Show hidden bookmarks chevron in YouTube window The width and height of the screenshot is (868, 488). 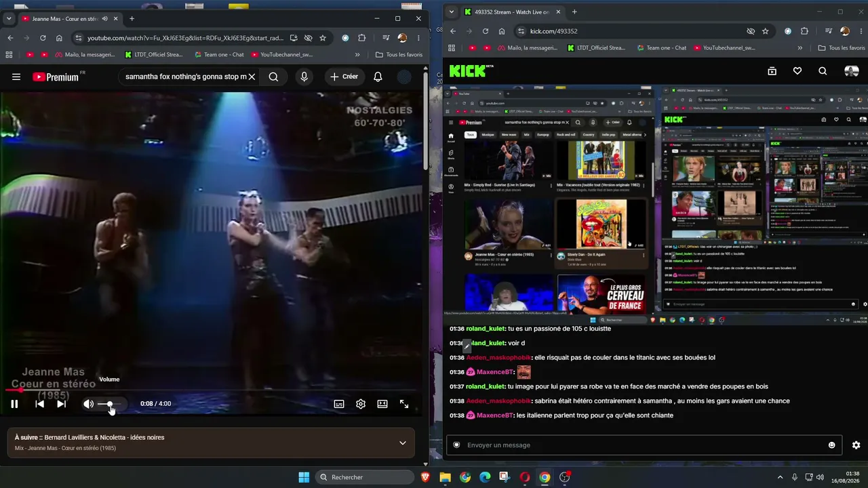coord(357,55)
